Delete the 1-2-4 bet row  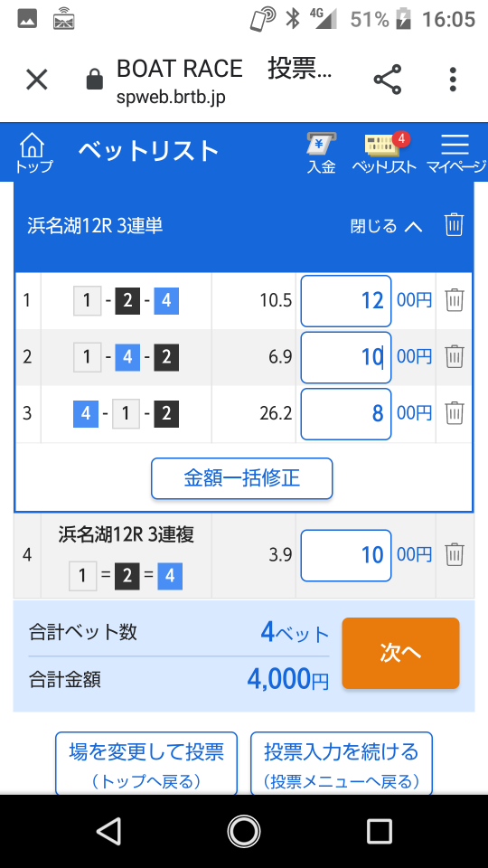click(455, 300)
